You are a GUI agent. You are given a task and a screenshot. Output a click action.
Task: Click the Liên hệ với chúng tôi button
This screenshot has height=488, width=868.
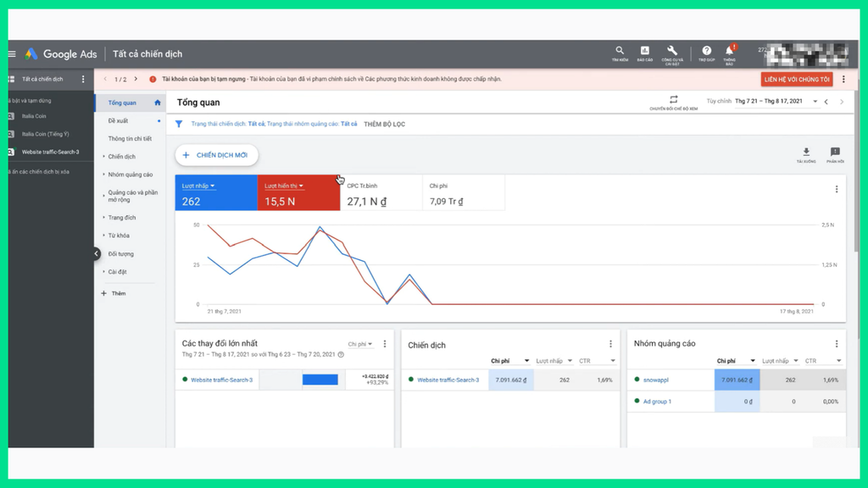click(797, 79)
